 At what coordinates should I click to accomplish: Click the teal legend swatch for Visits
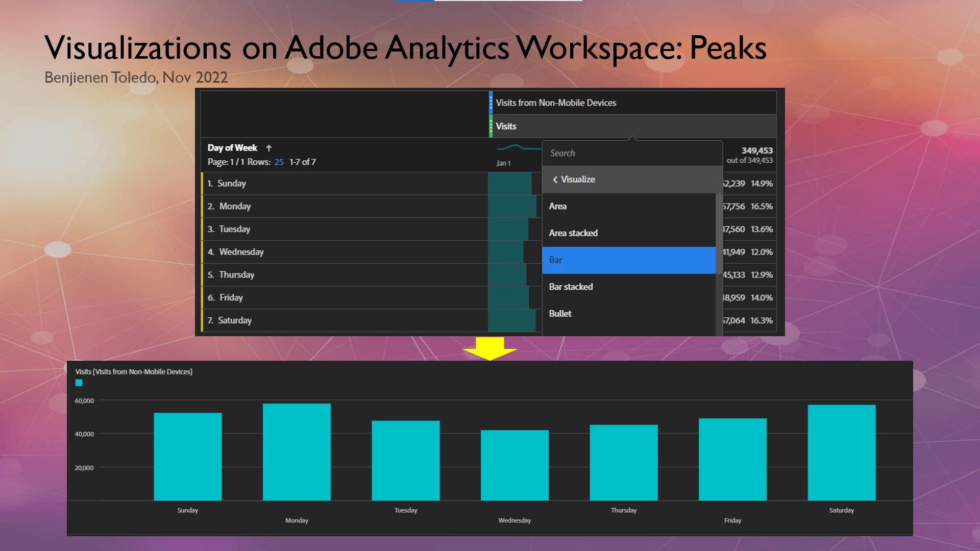tap(79, 383)
